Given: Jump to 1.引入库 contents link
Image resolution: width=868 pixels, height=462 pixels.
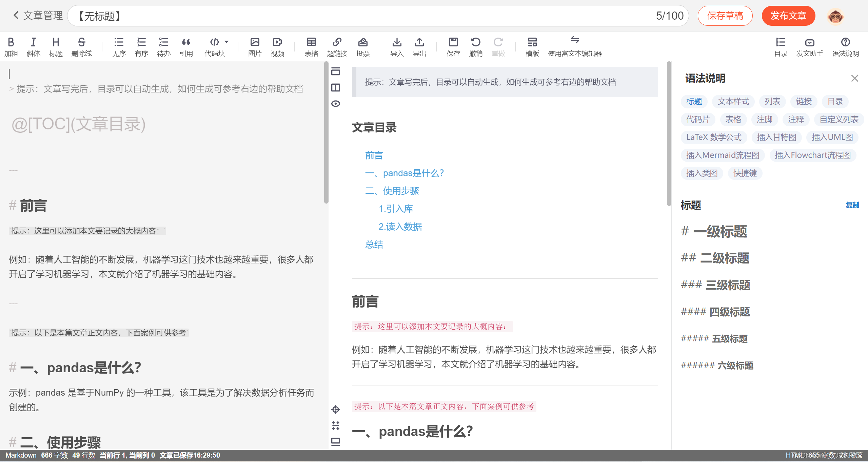Looking at the screenshot, I should (x=396, y=209).
